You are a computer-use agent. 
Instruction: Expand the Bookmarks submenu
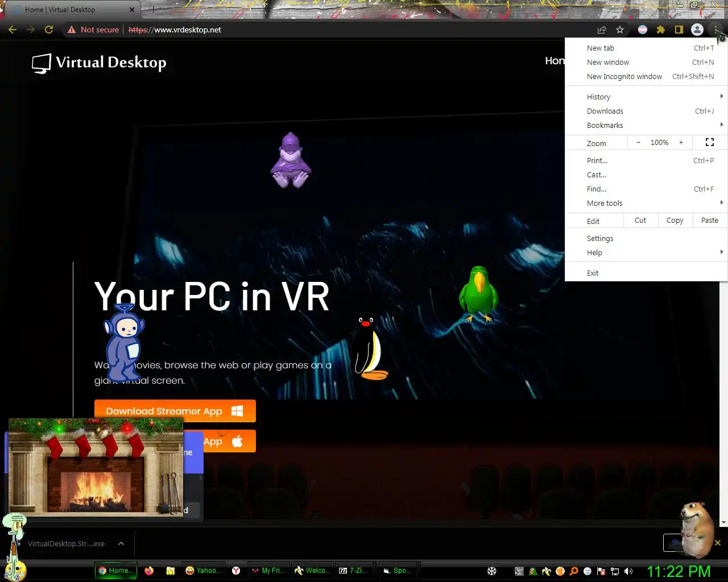tap(647, 126)
